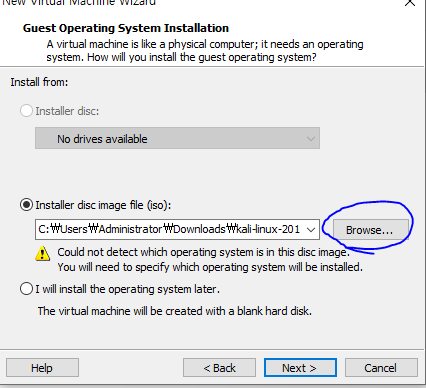Select the Installer disc radio button
The height and width of the screenshot is (388, 426).
[26, 111]
